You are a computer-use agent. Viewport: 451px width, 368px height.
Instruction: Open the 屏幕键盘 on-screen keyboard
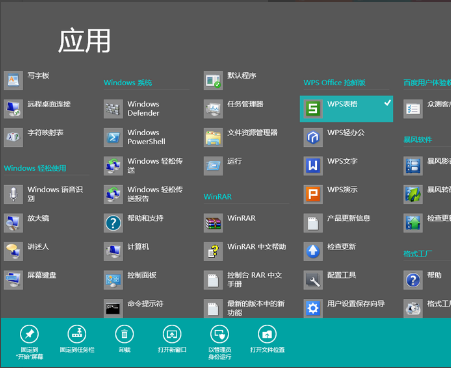tap(30, 280)
